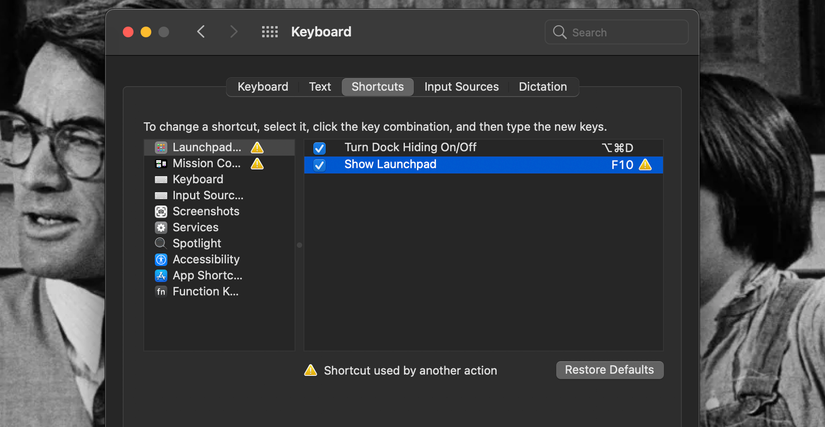Switch to the Keyboard tab
Image resolution: width=825 pixels, height=427 pixels.
(263, 87)
